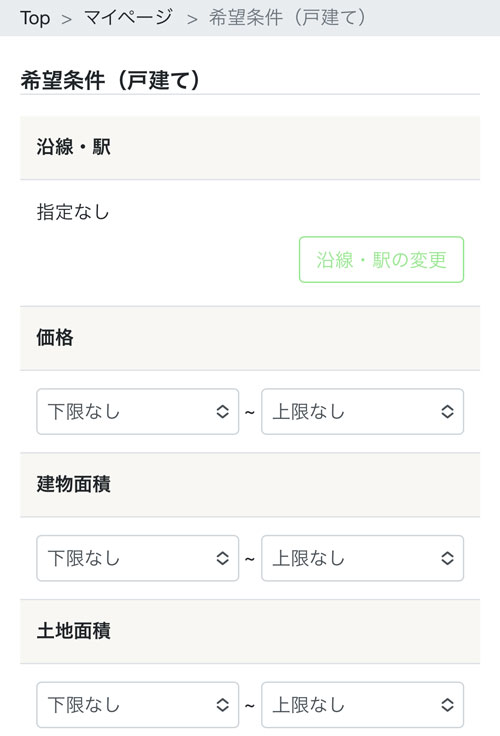Click the 沿線・駅 section header
The image size is (500, 736).
point(250,147)
